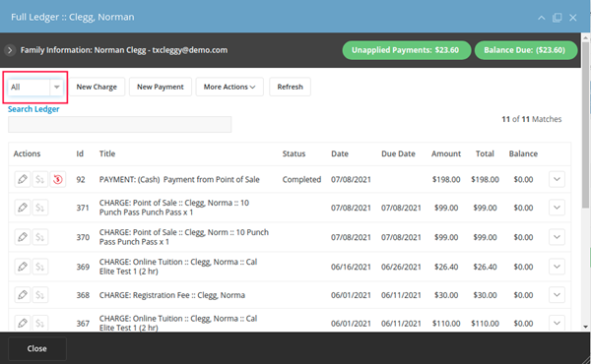591x364 pixels.
Task: Edit Registration Fee charge 368 pencil icon
Action: tap(23, 295)
